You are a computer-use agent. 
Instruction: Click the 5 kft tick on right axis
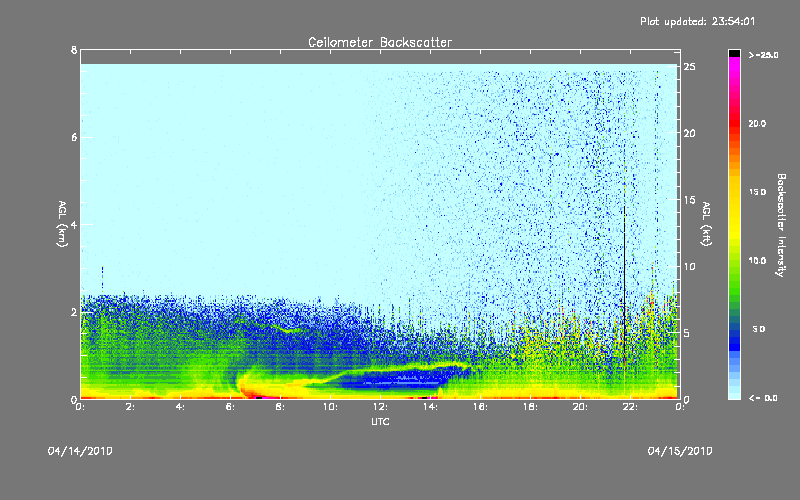[x=687, y=333]
